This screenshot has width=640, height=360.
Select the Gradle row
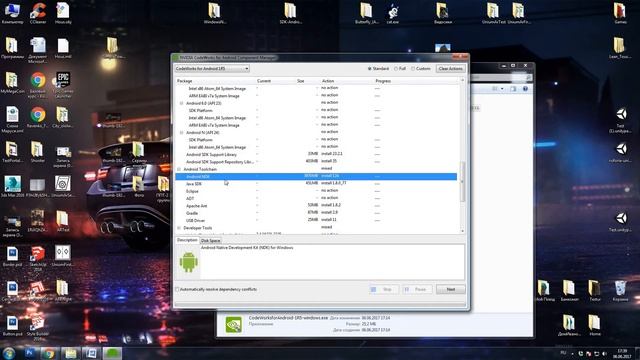(x=316, y=213)
